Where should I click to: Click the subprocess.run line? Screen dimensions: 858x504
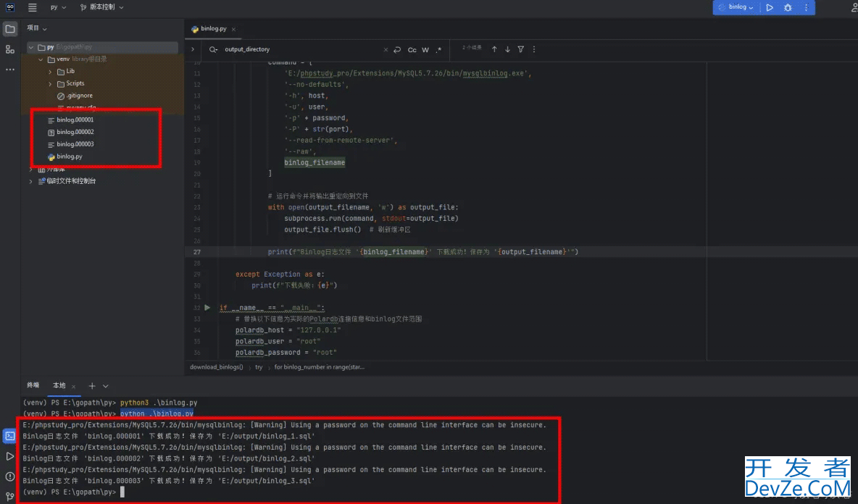[371, 218]
